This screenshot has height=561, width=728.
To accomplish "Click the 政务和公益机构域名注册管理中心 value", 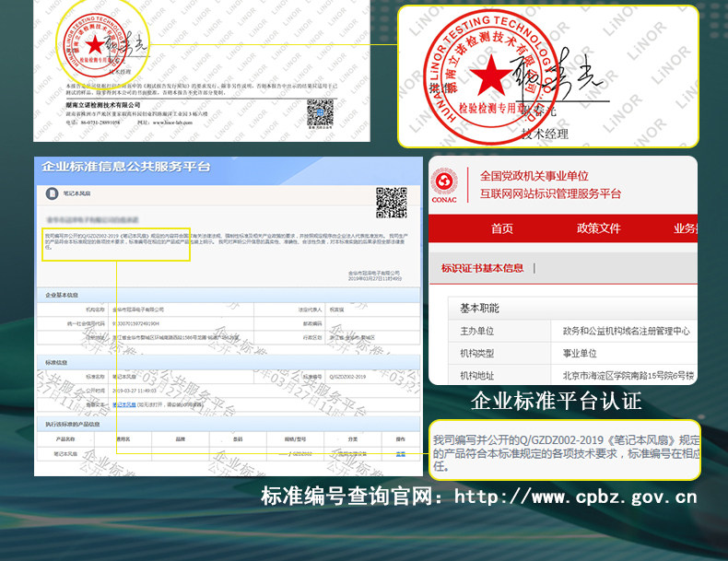I will tap(627, 331).
